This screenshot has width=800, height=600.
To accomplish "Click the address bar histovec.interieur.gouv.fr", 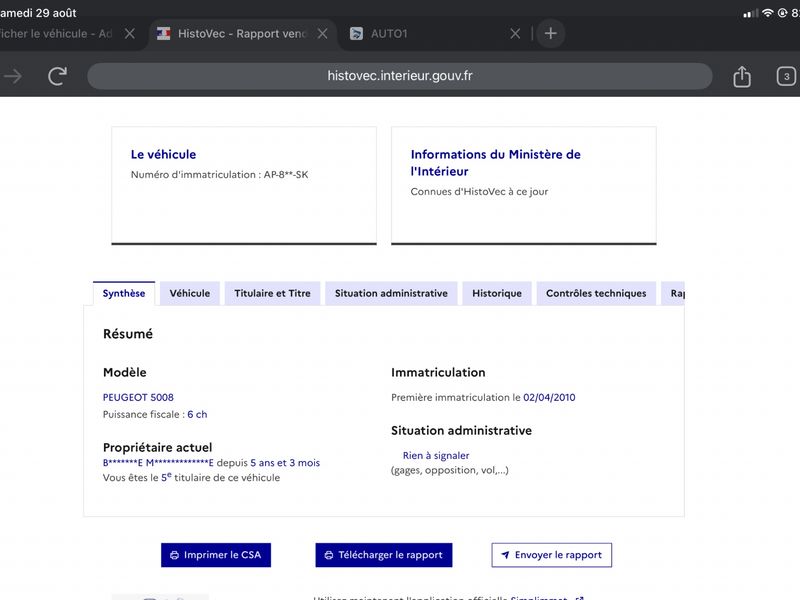I will [400, 76].
